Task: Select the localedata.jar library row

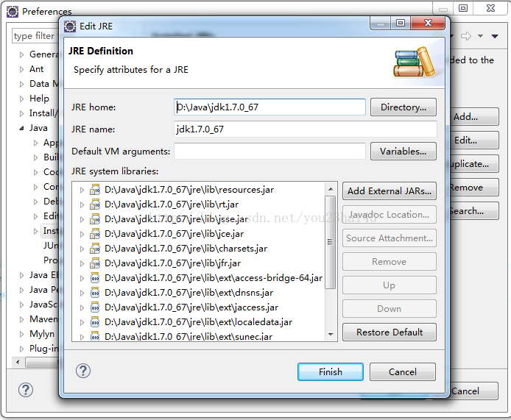Action: (198, 322)
